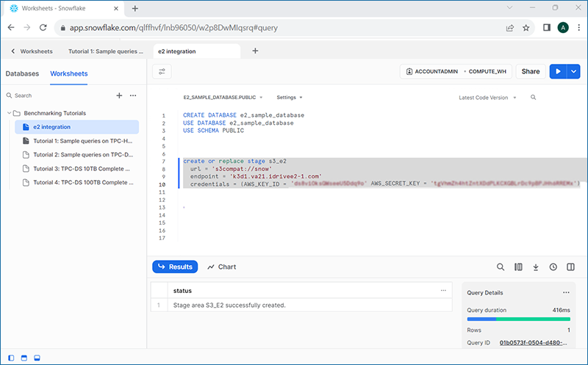The image size is (588, 365).
Task: Toggle the left sidebar panel icon at bottom
Action: 11,358
